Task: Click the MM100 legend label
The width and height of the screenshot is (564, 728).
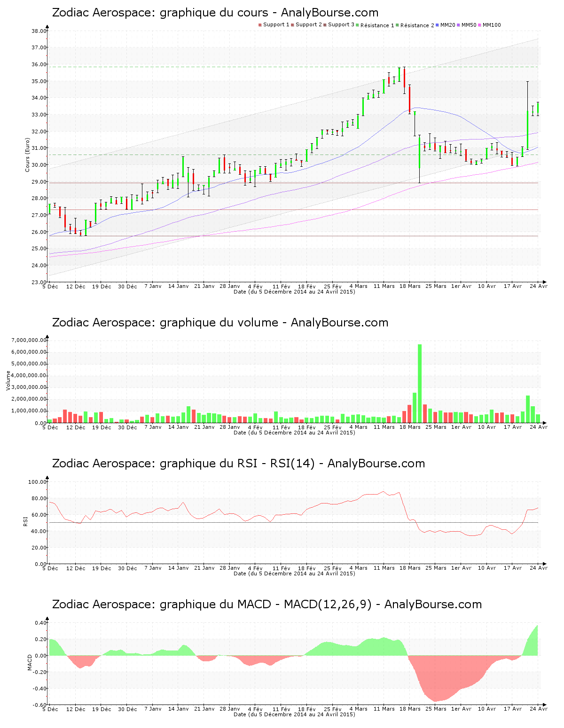Action: 492,25
